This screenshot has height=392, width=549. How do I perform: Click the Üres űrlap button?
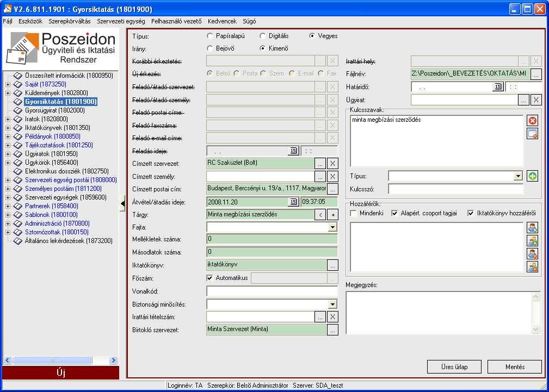454,367
